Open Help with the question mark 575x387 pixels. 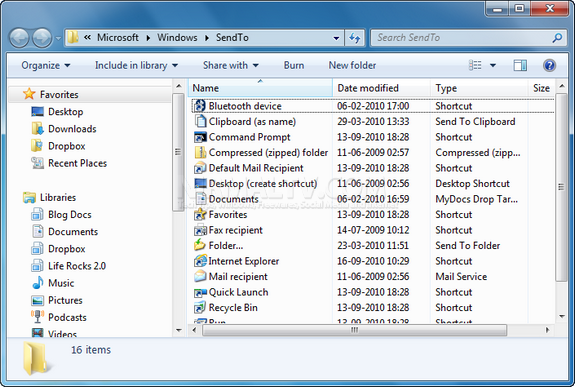[x=549, y=65]
